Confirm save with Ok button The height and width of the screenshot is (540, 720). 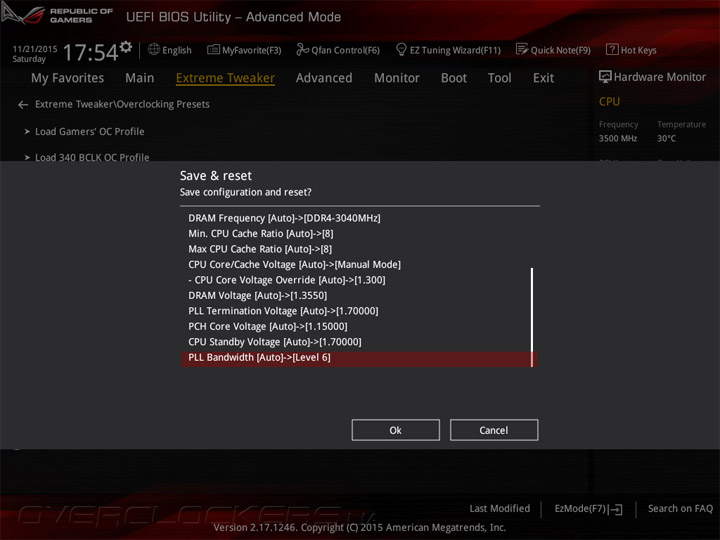395,430
